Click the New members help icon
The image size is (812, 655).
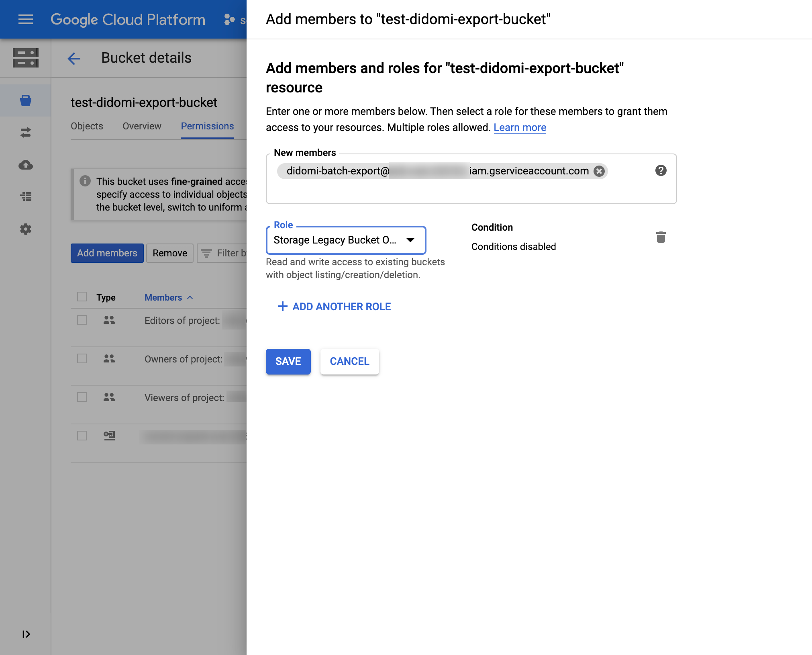(661, 170)
